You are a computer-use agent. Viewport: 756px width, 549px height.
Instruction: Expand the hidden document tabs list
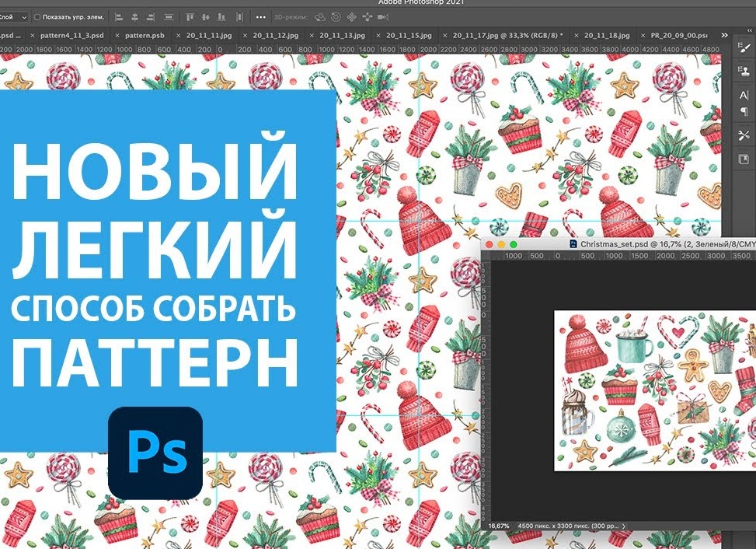click(724, 35)
